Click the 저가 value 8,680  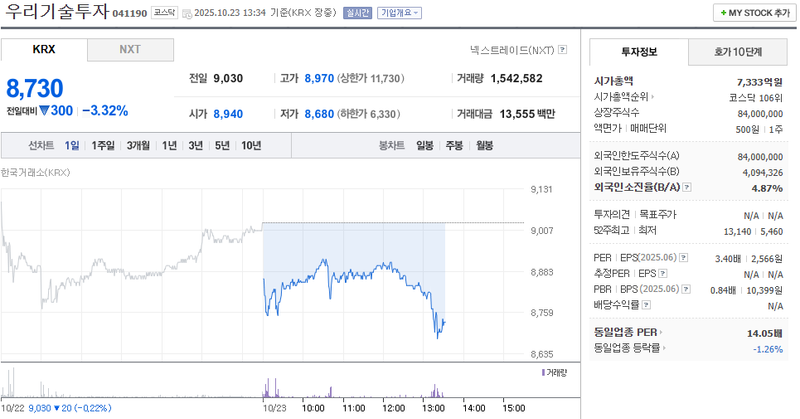pyautogui.click(x=319, y=114)
